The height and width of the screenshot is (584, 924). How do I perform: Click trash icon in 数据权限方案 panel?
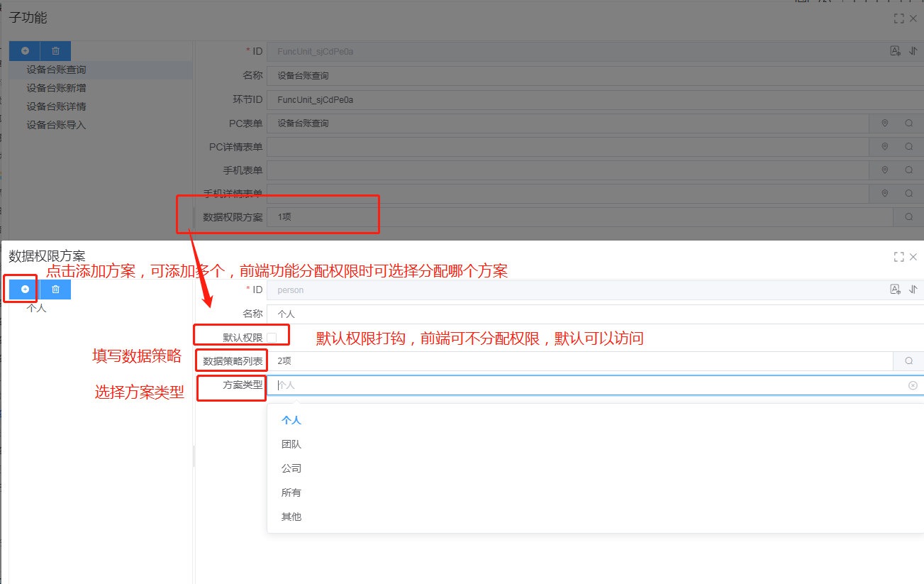[55, 290]
